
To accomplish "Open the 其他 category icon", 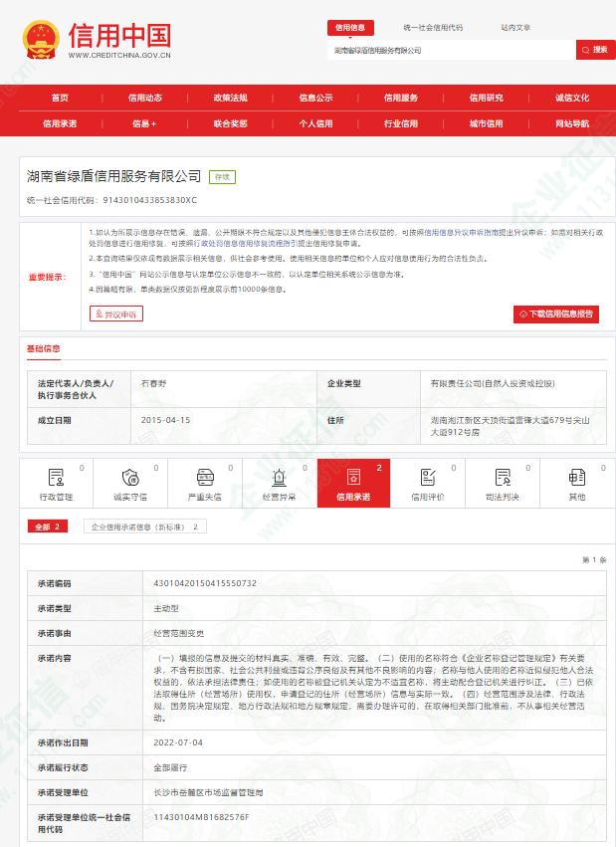I will pyautogui.click(x=576, y=478).
